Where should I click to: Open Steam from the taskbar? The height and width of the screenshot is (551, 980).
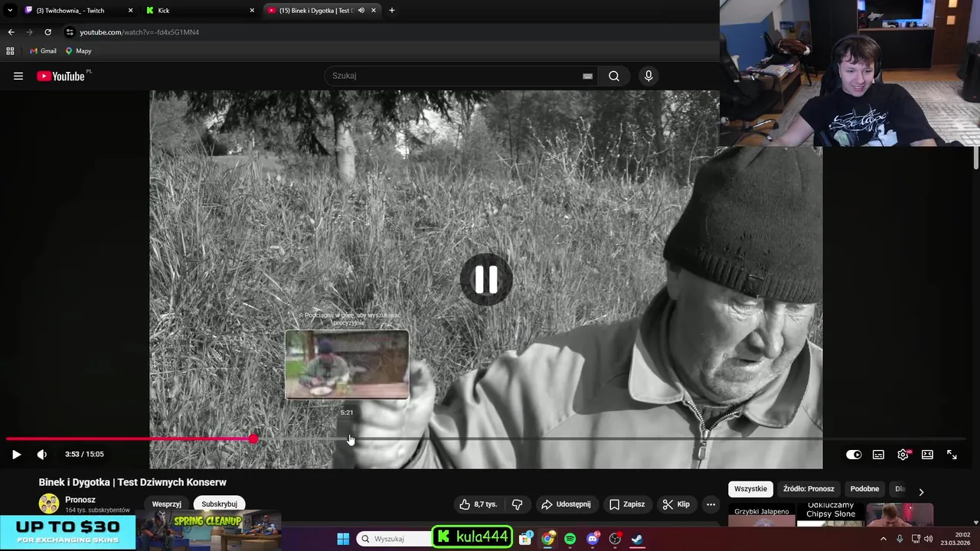637,539
